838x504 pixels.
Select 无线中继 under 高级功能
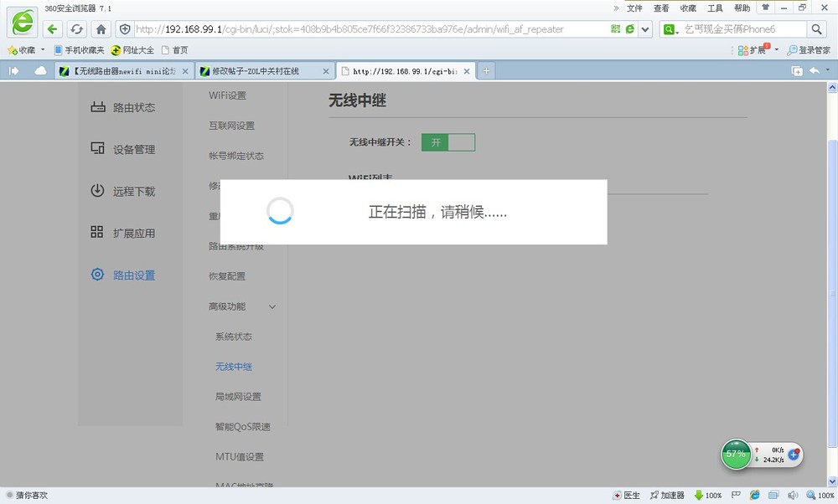click(233, 366)
